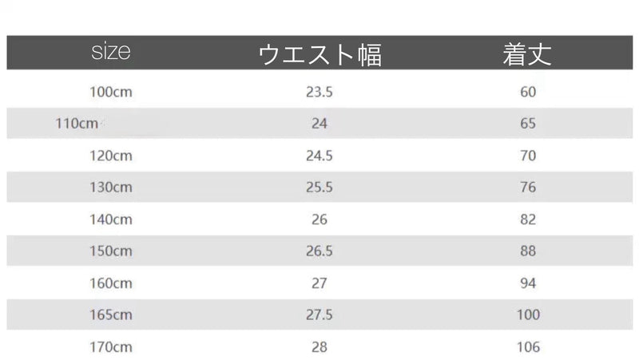
Task: Click the length value 100
Action: 528,315
